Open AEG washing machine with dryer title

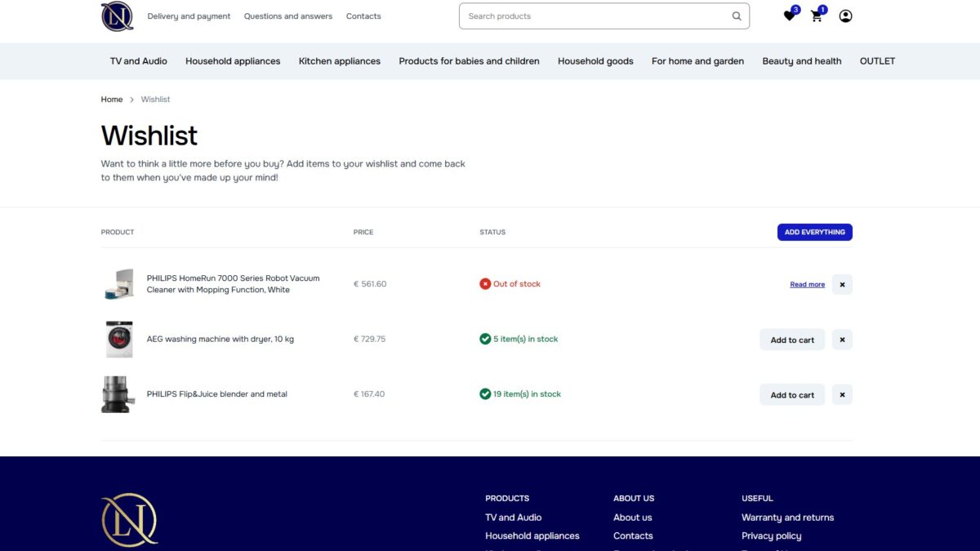220,340
